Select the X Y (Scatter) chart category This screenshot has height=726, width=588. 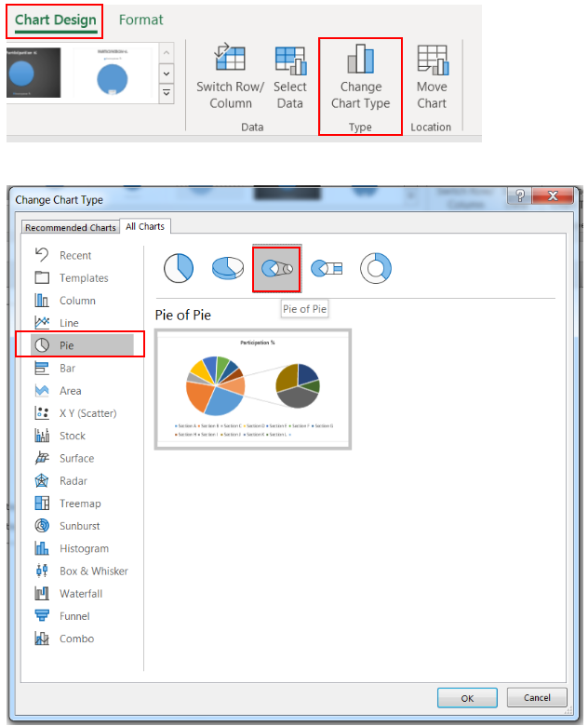pyautogui.click(x=83, y=413)
